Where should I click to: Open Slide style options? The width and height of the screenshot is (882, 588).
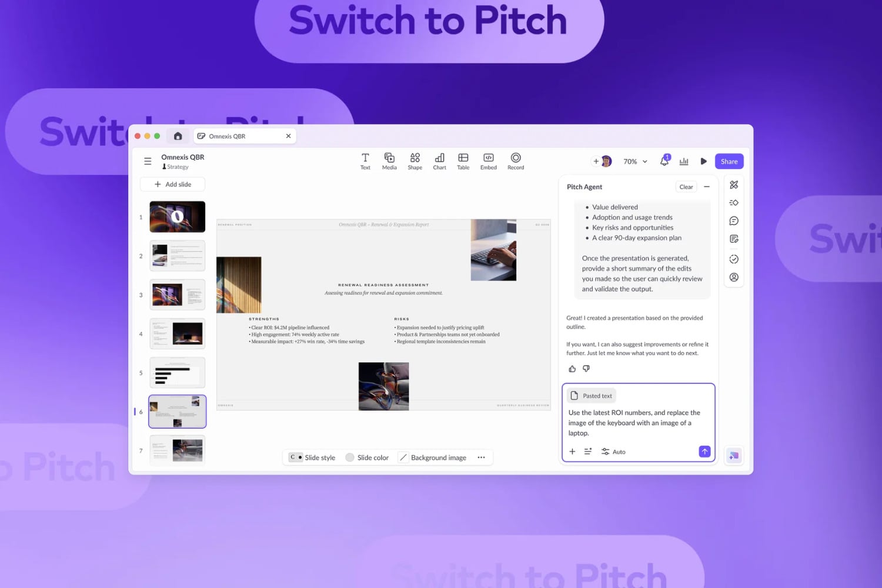[312, 457]
